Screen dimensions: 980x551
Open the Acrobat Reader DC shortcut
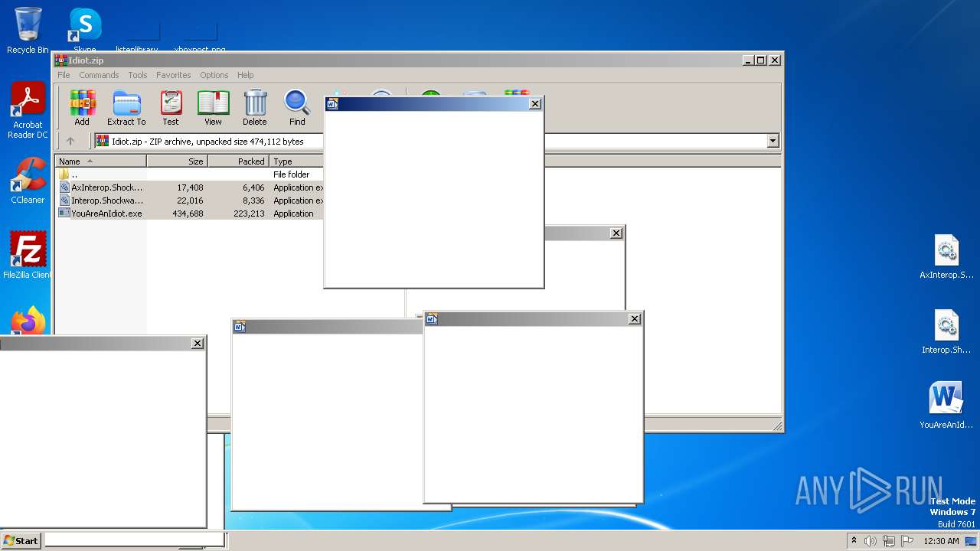pos(28,111)
